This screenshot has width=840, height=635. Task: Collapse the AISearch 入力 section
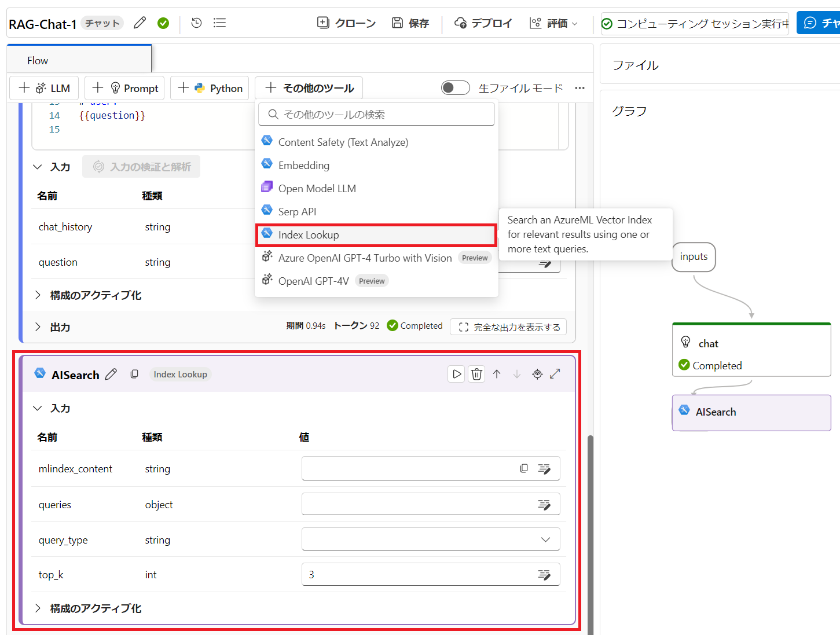tap(38, 408)
